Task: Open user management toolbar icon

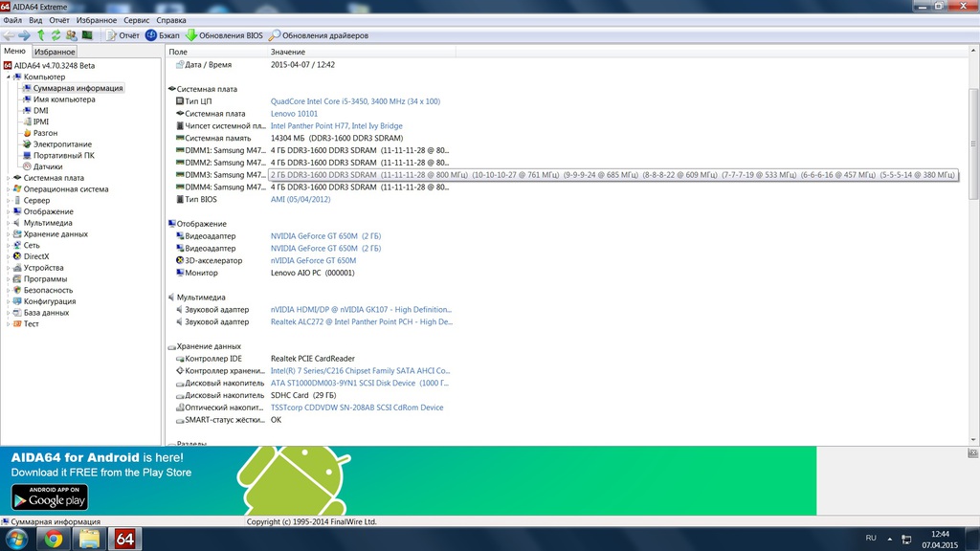Action: (71, 35)
